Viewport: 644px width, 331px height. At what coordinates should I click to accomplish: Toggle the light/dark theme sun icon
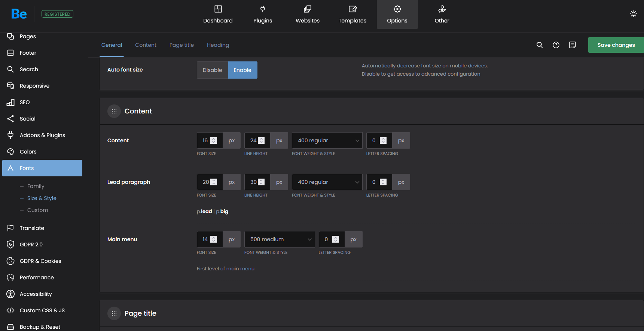pyautogui.click(x=633, y=14)
